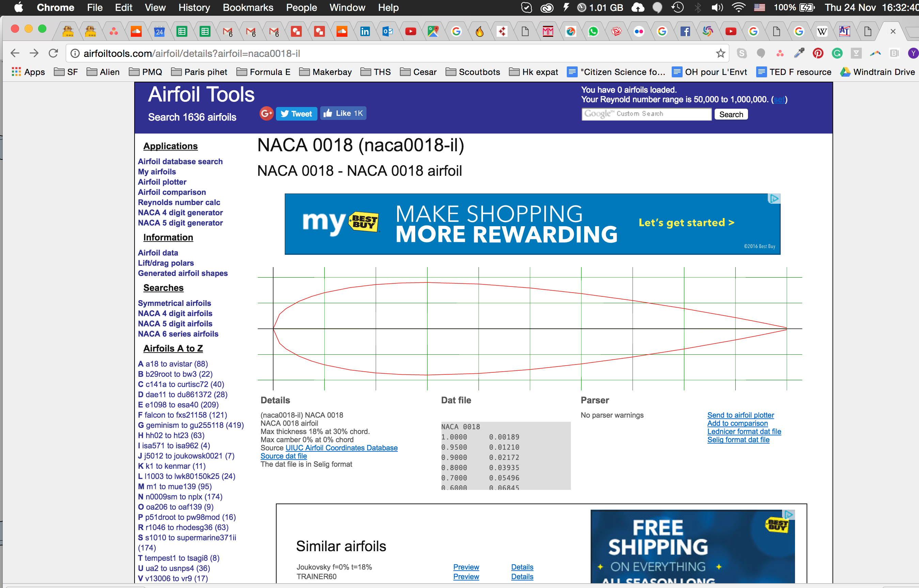
Task: Open Lednicer format dat file
Action: 744,431
